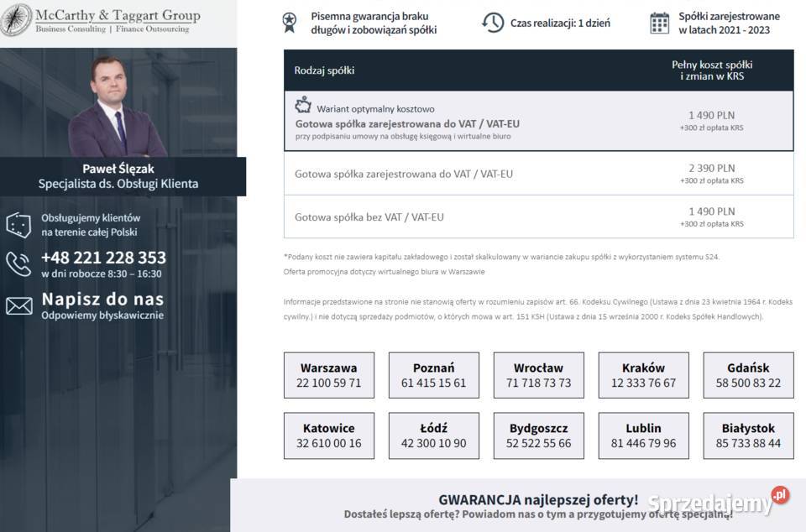Image resolution: width=806 pixels, height=532 pixels.
Task: Open the Napisz do nas link
Action: click(x=102, y=299)
